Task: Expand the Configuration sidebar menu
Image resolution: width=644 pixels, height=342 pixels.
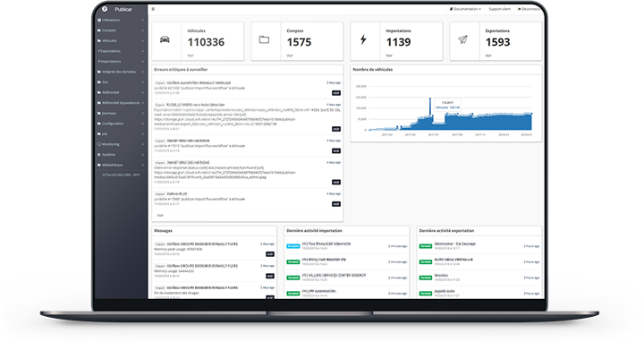Action: coord(121,124)
